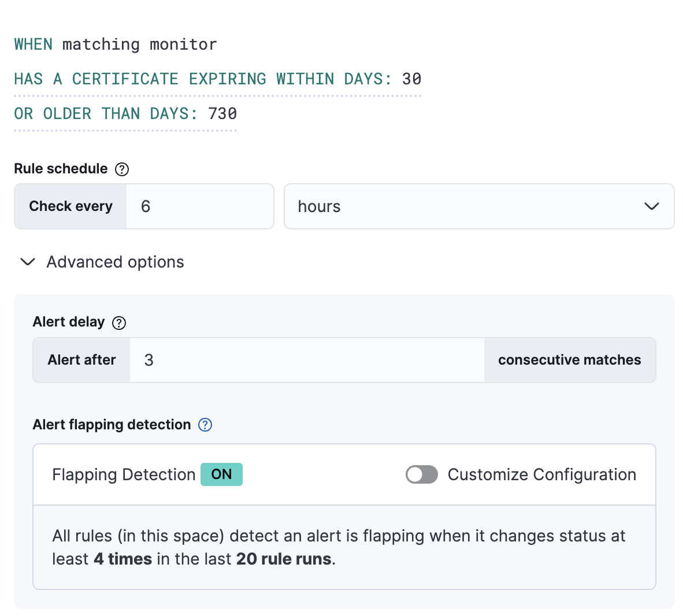Toggle the flapping detection configuration switch
The image size is (683, 616).
pos(421,474)
